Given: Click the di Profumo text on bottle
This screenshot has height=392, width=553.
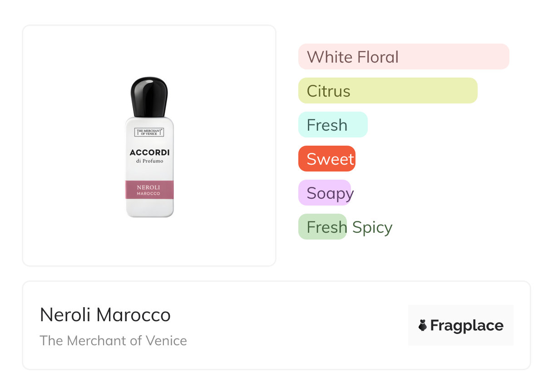Looking at the screenshot, I should tap(149, 161).
